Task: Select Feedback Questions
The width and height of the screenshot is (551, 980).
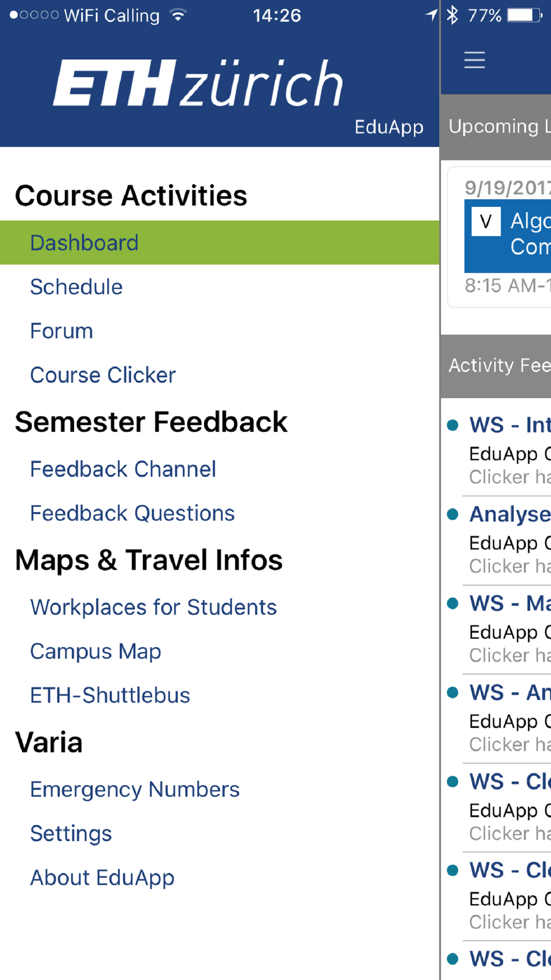Action: (x=132, y=514)
